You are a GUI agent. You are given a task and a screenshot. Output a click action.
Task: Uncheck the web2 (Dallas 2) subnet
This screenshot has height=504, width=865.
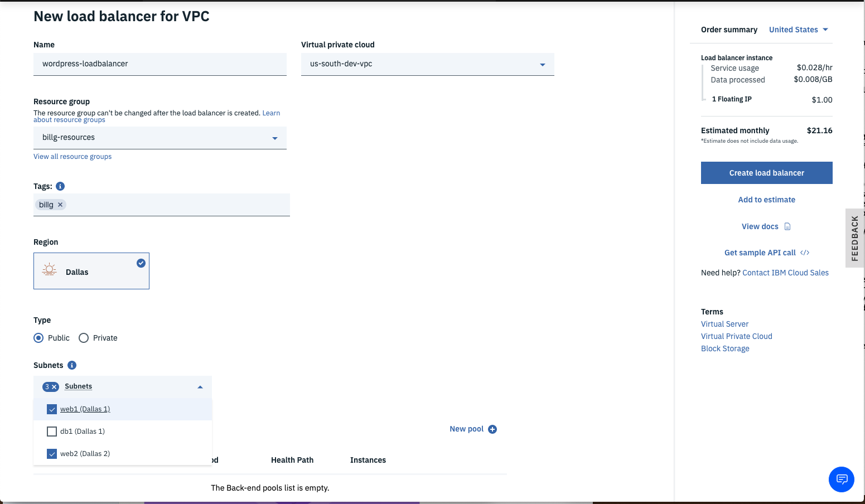pos(52,454)
